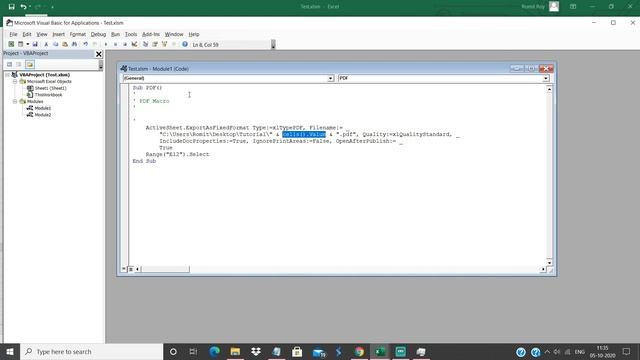Image resolution: width=640 pixels, height=360 pixels.
Task: Open the PDF procedure dropdown
Action: (x=546, y=78)
